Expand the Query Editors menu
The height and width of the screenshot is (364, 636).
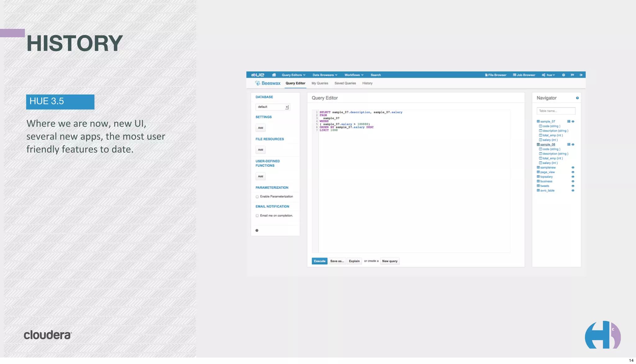coord(293,75)
